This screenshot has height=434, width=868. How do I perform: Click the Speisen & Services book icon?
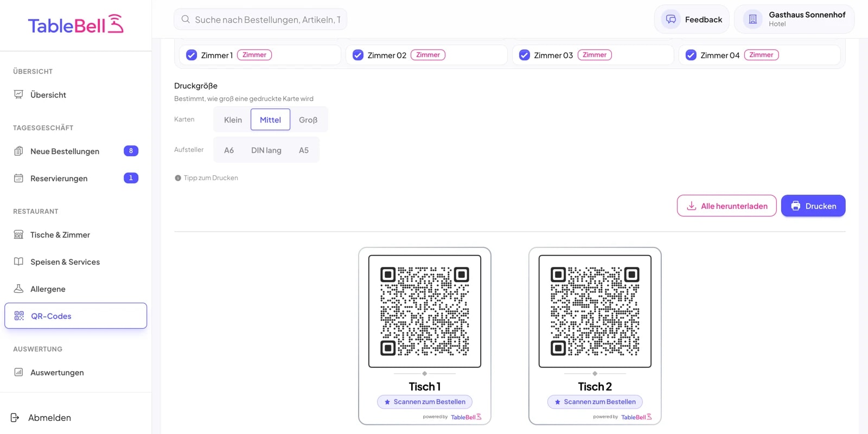point(18,261)
